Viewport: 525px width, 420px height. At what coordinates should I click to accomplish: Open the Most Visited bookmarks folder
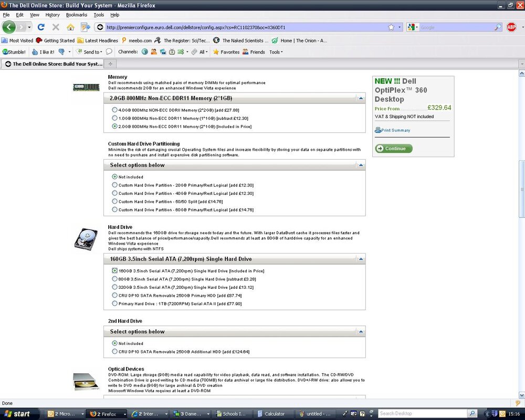17,40
